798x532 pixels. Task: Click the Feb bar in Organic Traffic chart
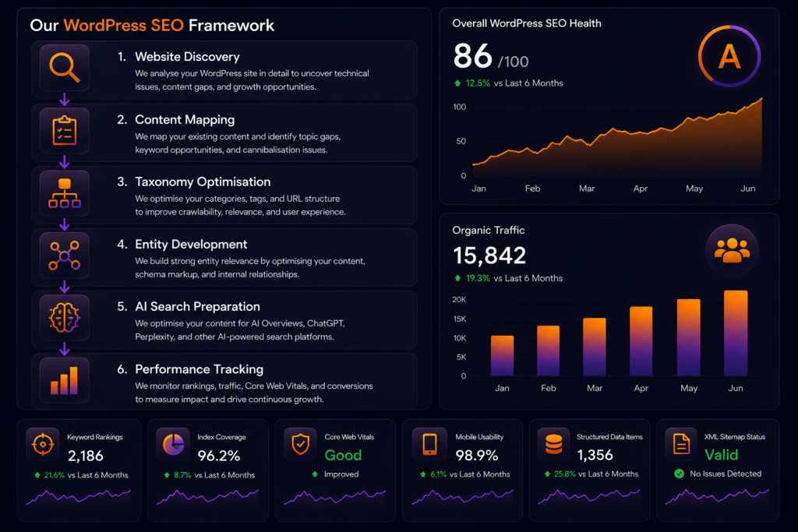548,351
